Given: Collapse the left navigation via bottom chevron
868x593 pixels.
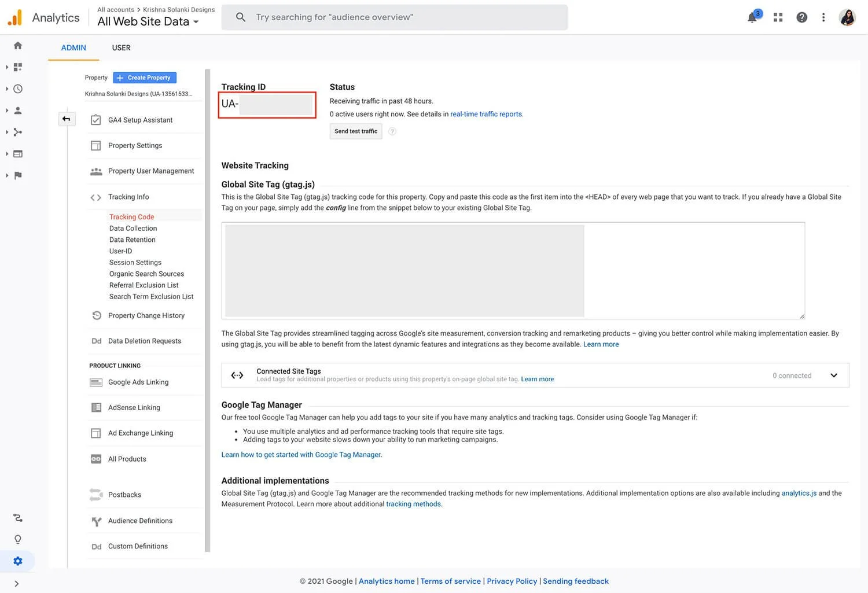Looking at the screenshot, I should click(16, 583).
